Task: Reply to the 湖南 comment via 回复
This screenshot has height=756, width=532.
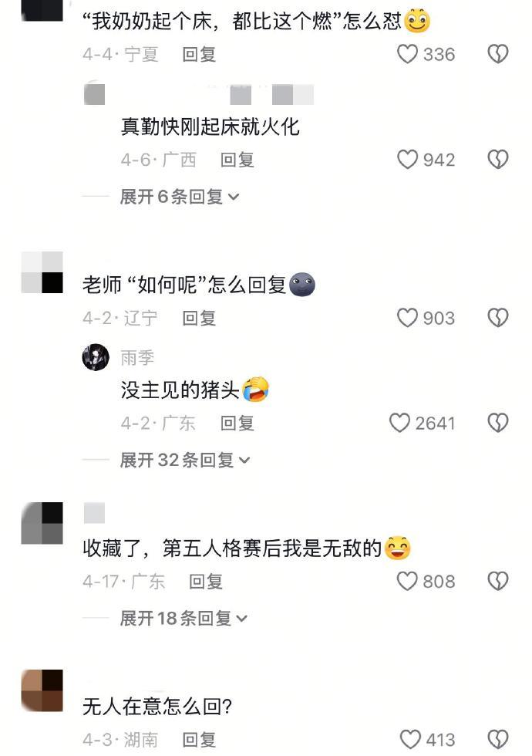Action: click(x=199, y=740)
